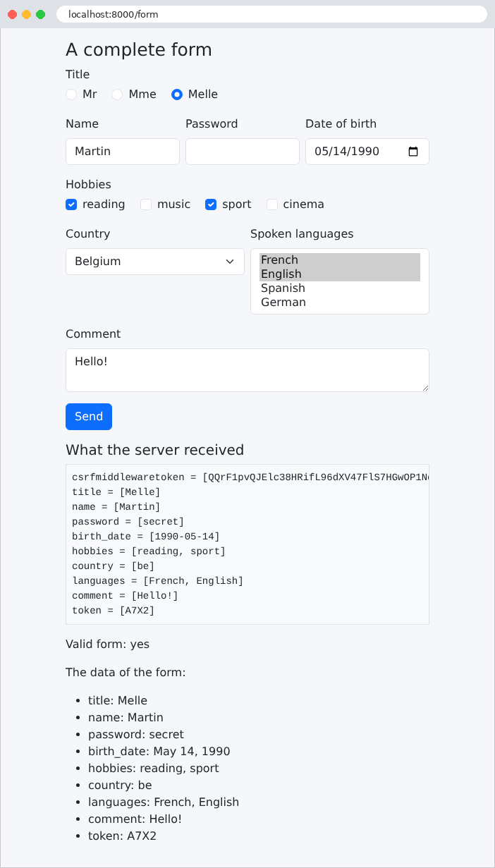
Task: Click 'comment = [Hello!]' output line
Action: pyautogui.click(x=125, y=596)
